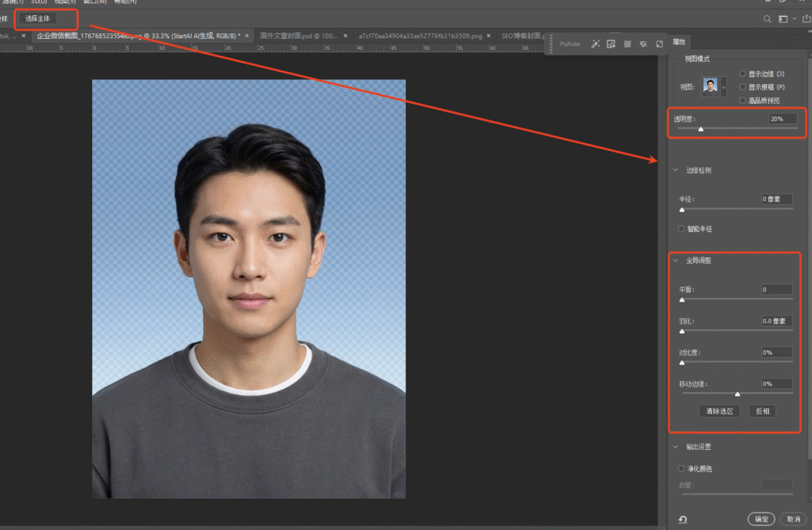Click the PsAide diamond icon

[643, 44]
